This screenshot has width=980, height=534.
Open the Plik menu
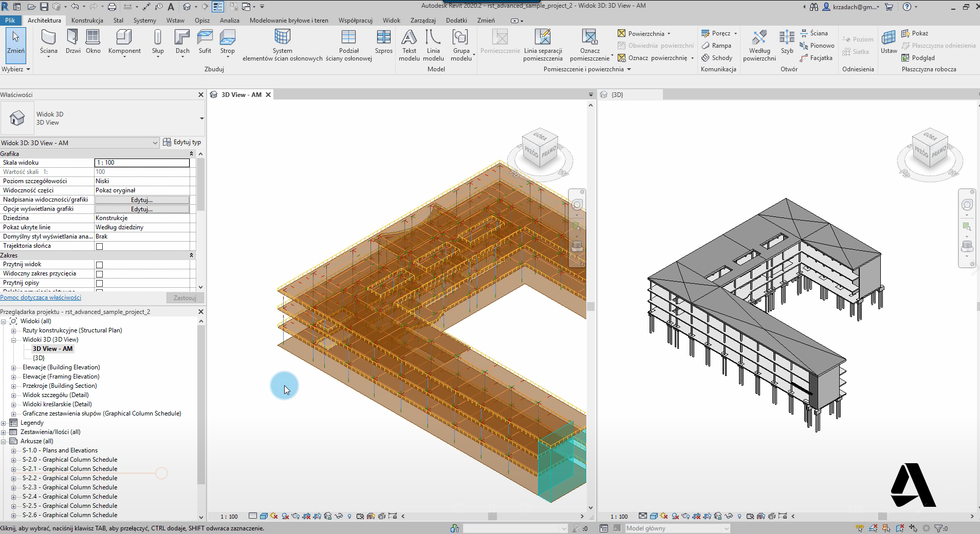pos(10,20)
